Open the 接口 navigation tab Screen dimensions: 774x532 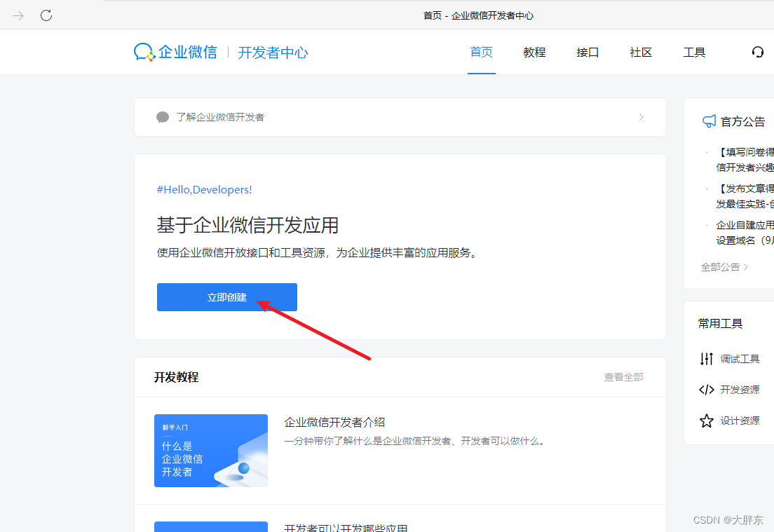[x=588, y=53]
